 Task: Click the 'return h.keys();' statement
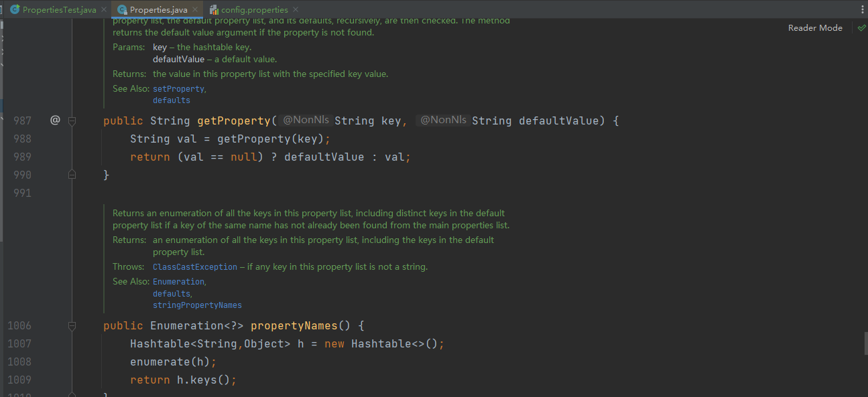184,380
